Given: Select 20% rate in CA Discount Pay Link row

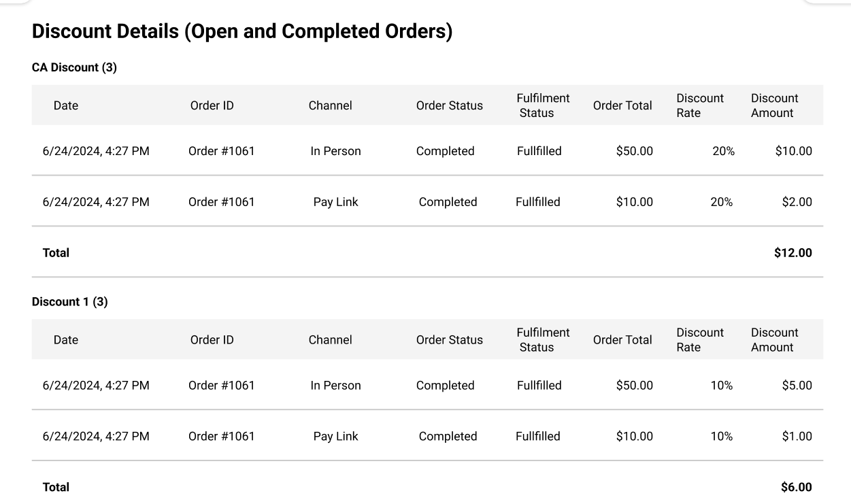Looking at the screenshot, I should 721,202.
